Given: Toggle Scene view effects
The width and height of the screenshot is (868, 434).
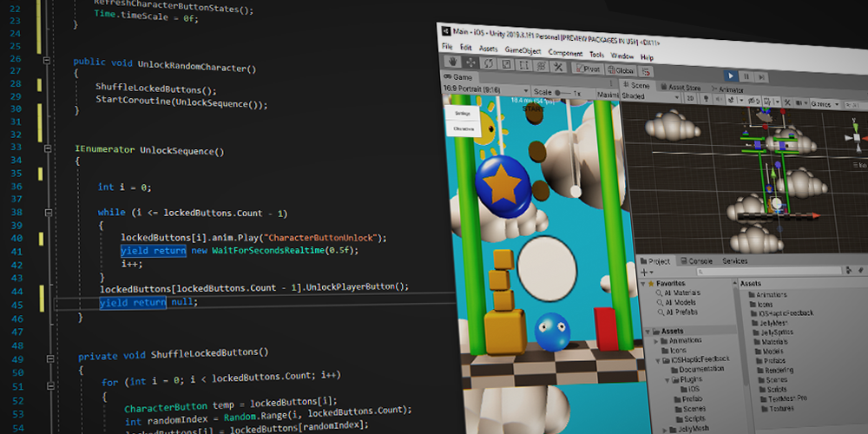Looking at the screenshot, I should coord(732,100).
